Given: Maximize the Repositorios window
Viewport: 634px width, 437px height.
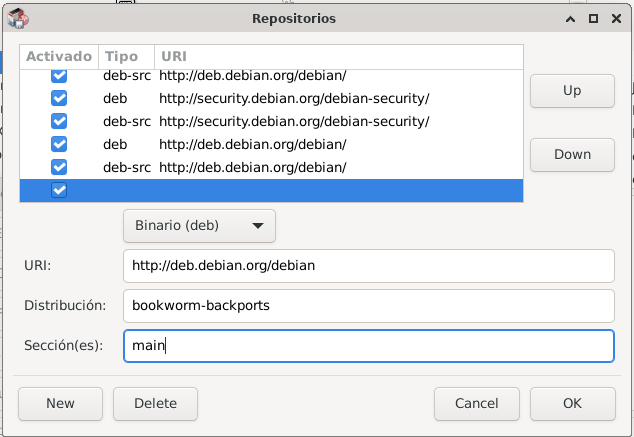Looking at the screenshot, I should [x=593, y=18].
